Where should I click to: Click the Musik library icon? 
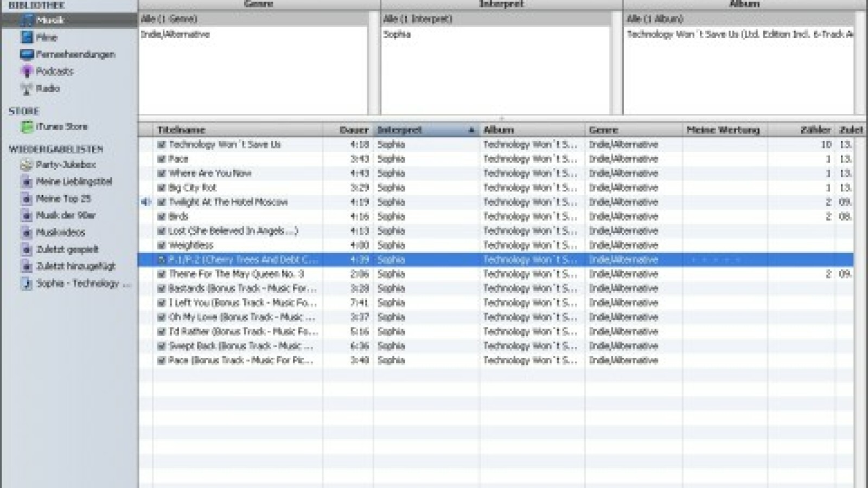pyautogui.click(x=27, y=21)
